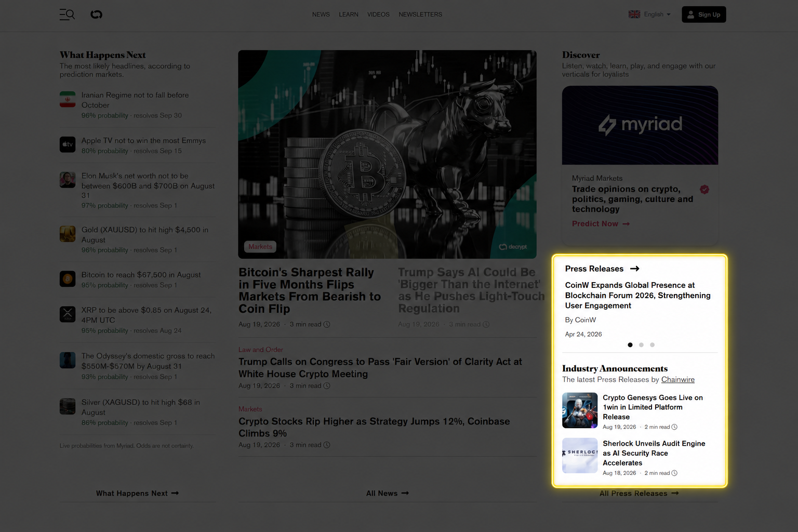Click the Elon Musk prediction thumbnail
Viewport: 798px width, 532px height.
68,180
